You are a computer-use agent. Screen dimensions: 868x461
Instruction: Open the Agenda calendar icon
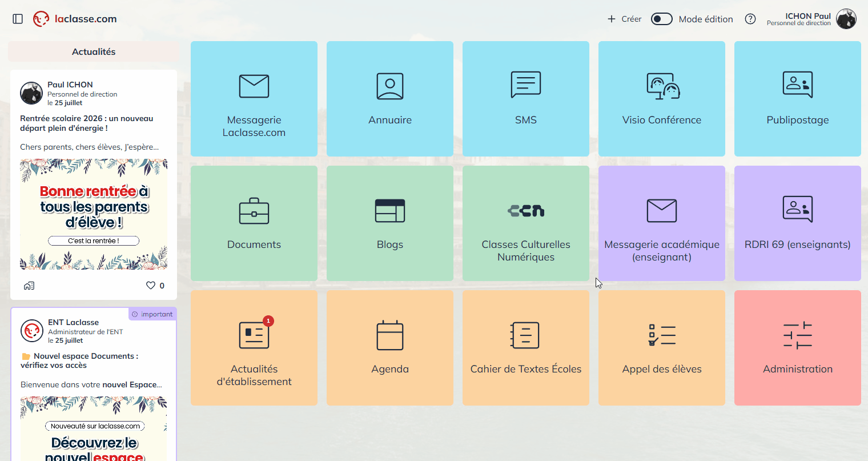pyautogui.click(x=390, y=335)
